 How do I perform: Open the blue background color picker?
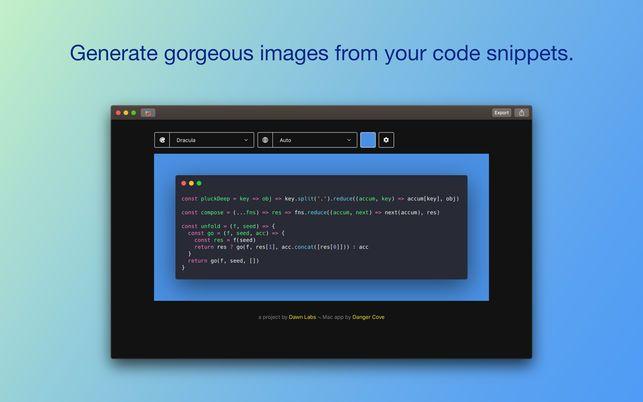[x=368, y=140]
